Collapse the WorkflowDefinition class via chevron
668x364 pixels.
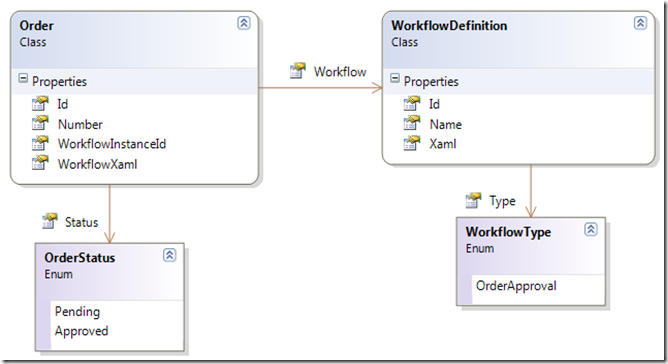coord(640,23)
